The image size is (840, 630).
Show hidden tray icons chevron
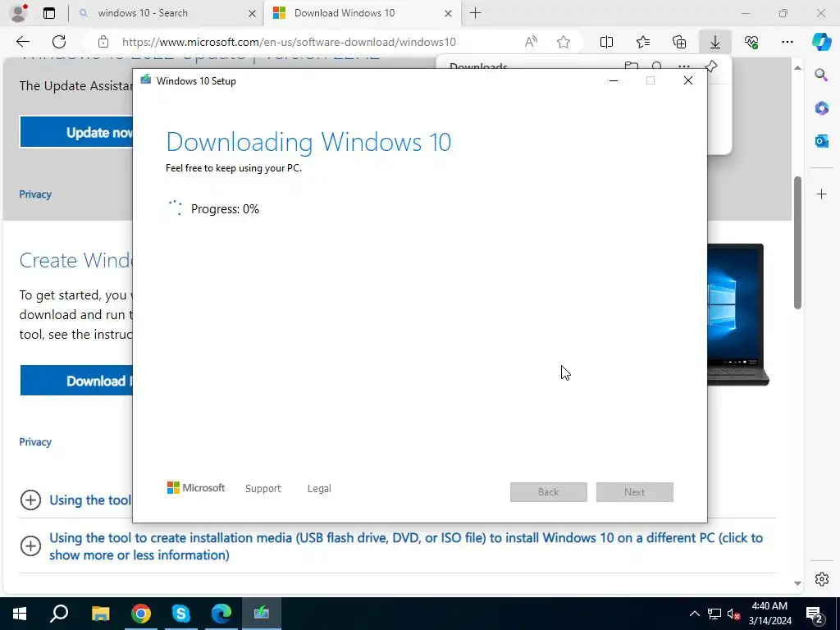click(694, 614)
